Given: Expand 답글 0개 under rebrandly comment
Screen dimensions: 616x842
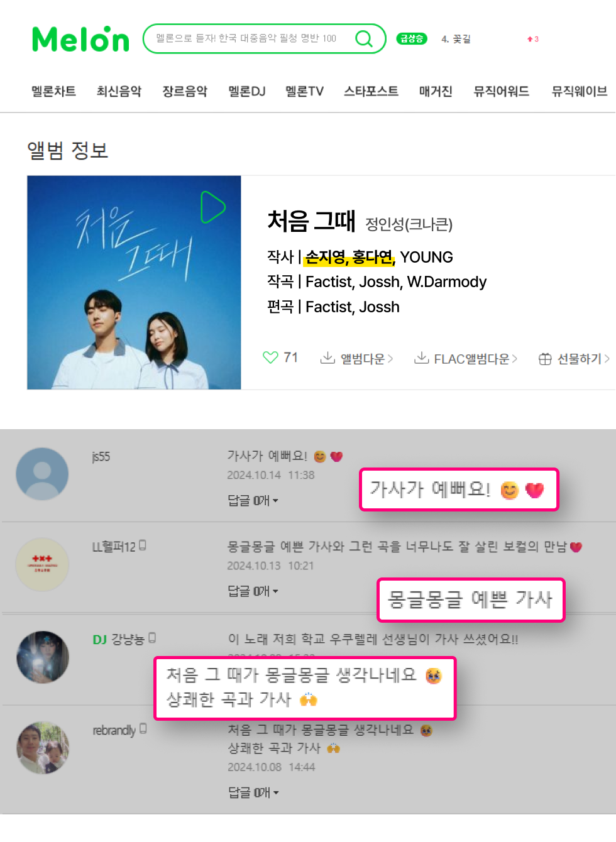Looking at the screenshot, I should click(253, 792).
